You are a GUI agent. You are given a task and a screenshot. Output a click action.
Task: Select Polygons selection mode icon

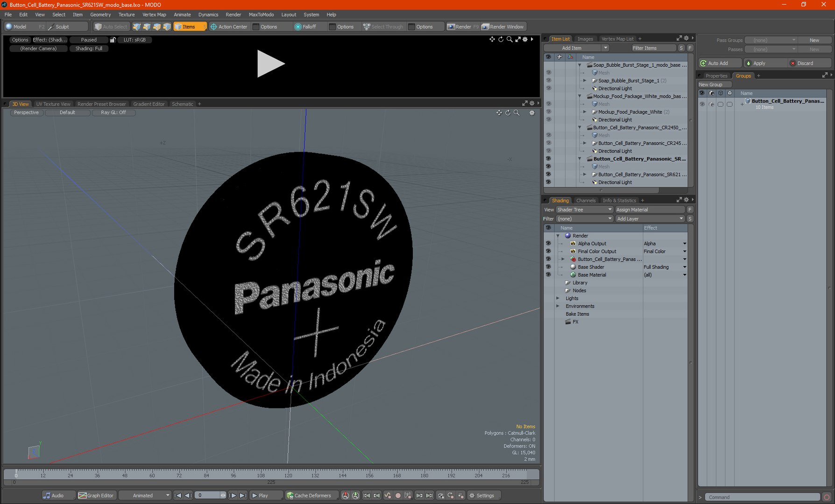click(x=157, y=27)
